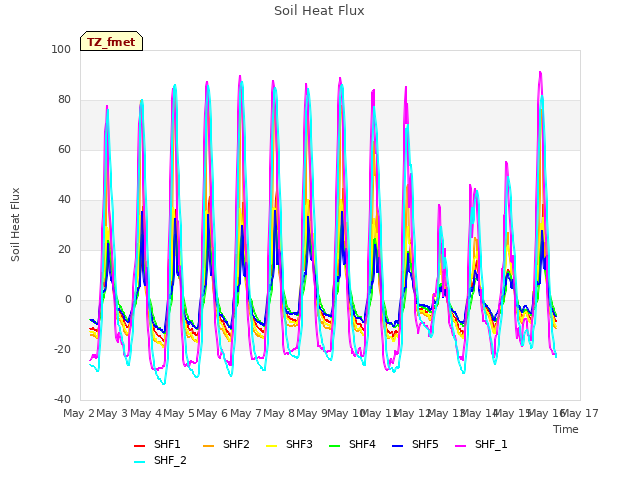Click the SHF_1 legend label
Viewport: 640px width, 480px height.
point(491,444)
